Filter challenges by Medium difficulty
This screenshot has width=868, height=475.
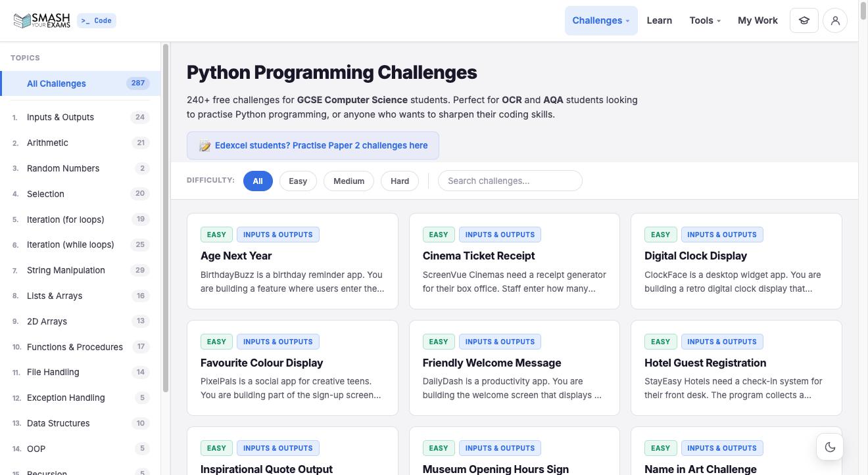click(x=349, y=181)
